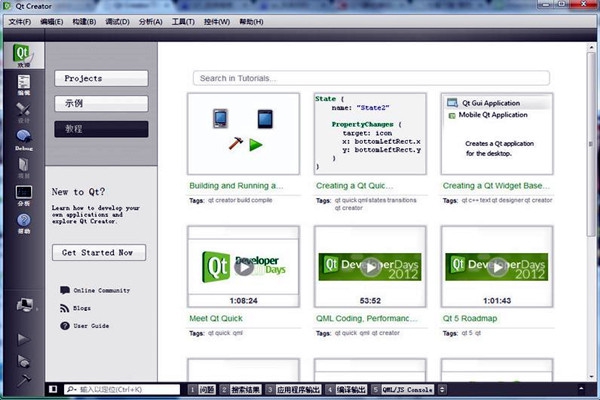Open the Design mode icon
600x400 pixels.
click(23, 113)
